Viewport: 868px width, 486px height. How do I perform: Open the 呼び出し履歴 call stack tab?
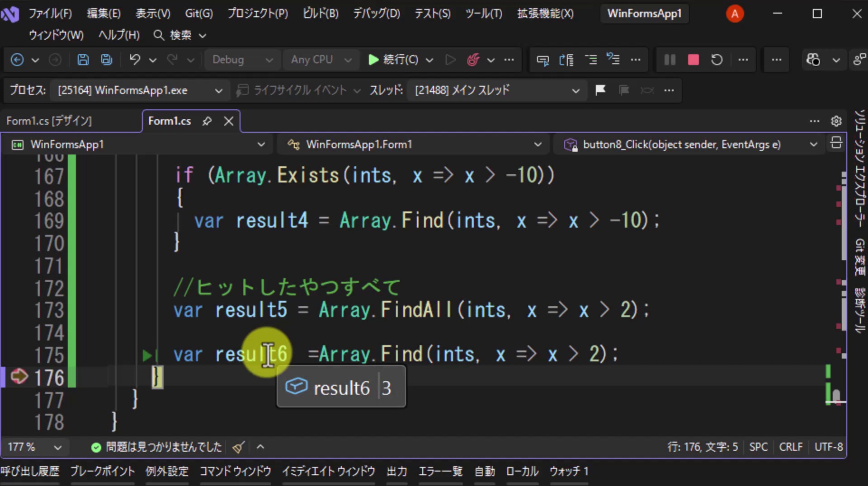(30, 472)
